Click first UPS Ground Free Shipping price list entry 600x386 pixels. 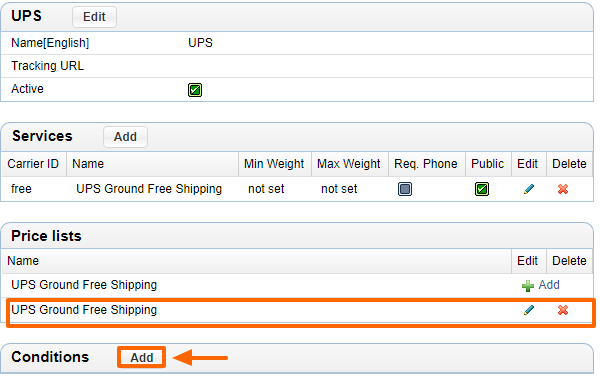(84, 285)
